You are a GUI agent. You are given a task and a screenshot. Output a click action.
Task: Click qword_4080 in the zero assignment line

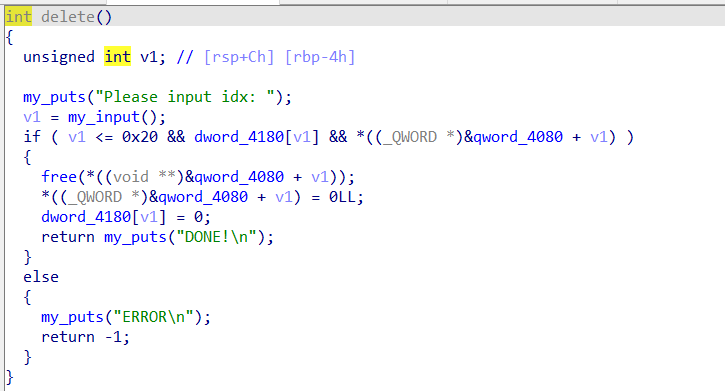(203, 197)
